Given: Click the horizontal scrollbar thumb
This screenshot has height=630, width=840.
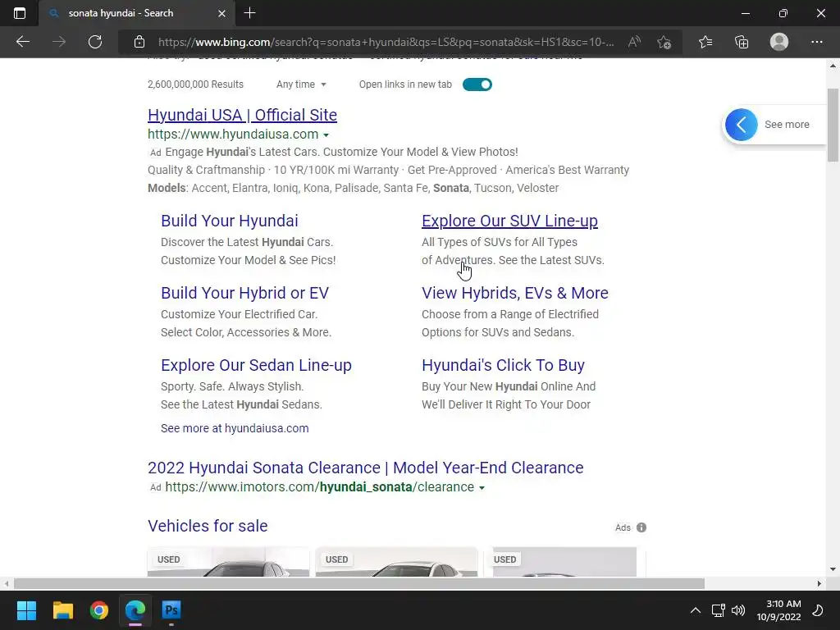Looking at the screenshot, I should [x=359, y=583].
